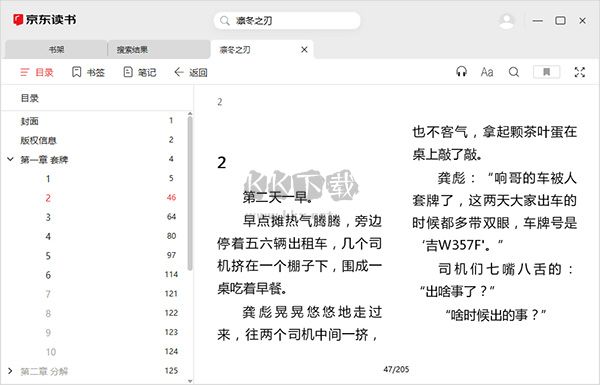This screenshot has width=600, height=385.
Task: Go to section 3 on page 64
Action: click(96, 217)
